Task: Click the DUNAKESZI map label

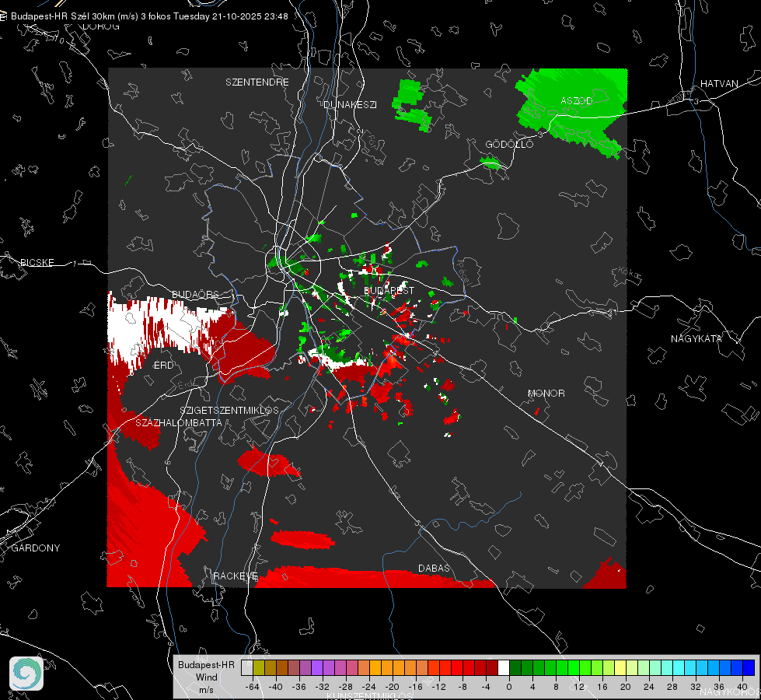Action: coord(350,104)
